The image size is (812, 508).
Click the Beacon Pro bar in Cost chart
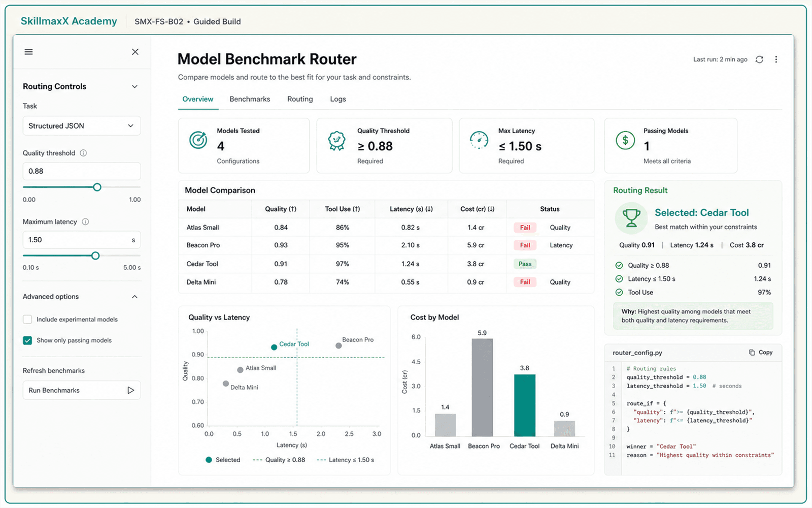482,388
